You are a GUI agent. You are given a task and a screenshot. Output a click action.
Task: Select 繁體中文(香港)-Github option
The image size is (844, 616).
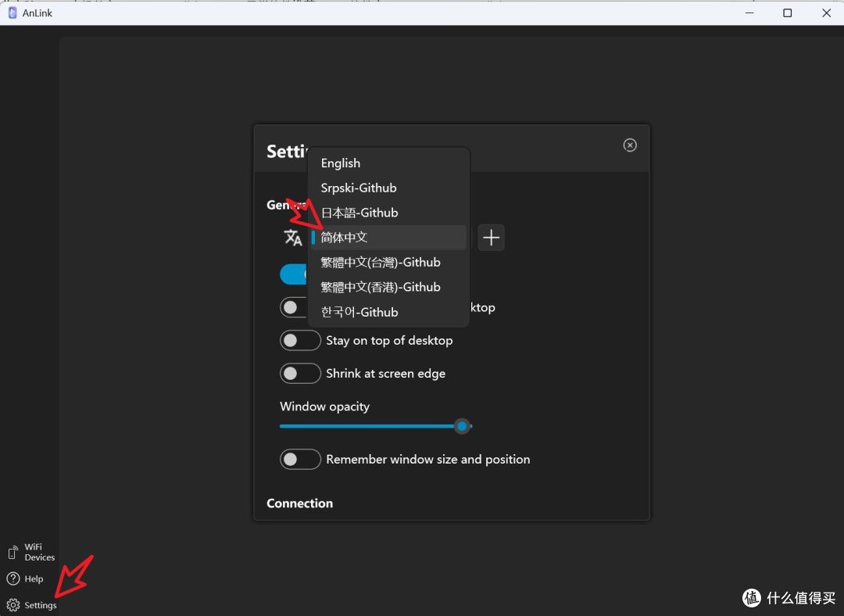pos(381,287)
